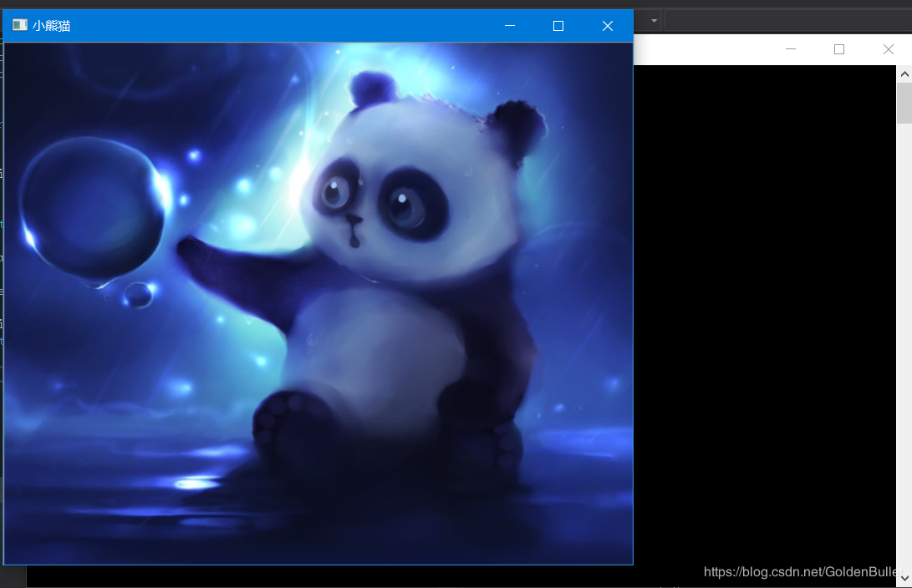This screenshot has height=588, width=912.
Task: Close the black console window
Action: pos(888,49)
